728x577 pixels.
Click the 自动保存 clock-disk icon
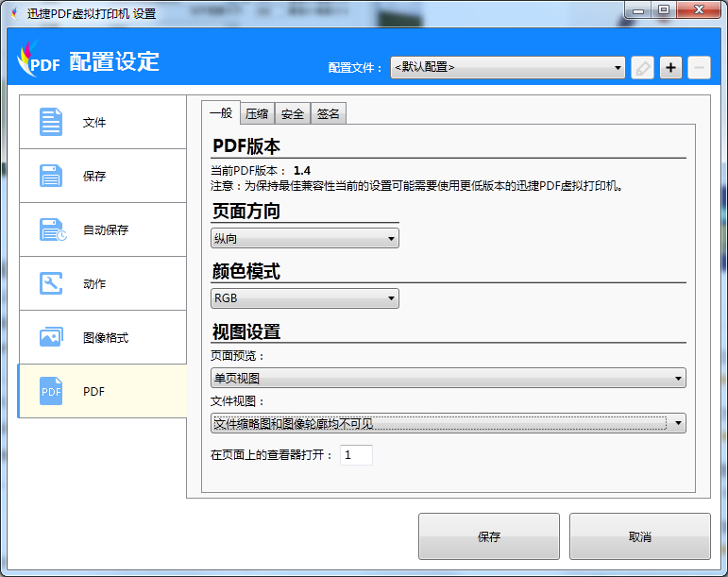coord(53,229)
